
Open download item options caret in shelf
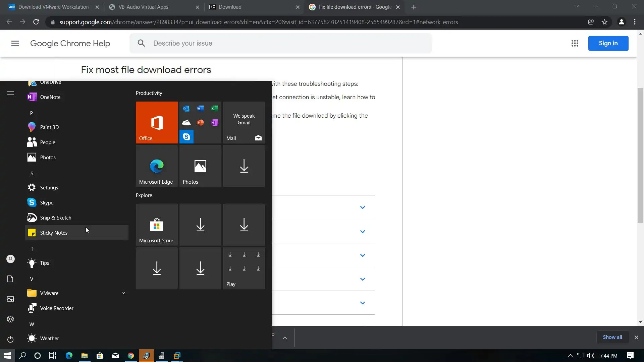click(285, 338)
